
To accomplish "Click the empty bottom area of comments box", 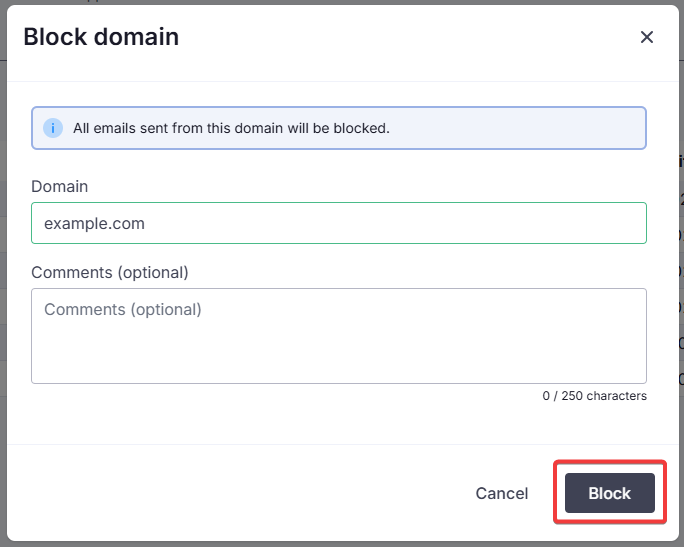I will (339, 362).
